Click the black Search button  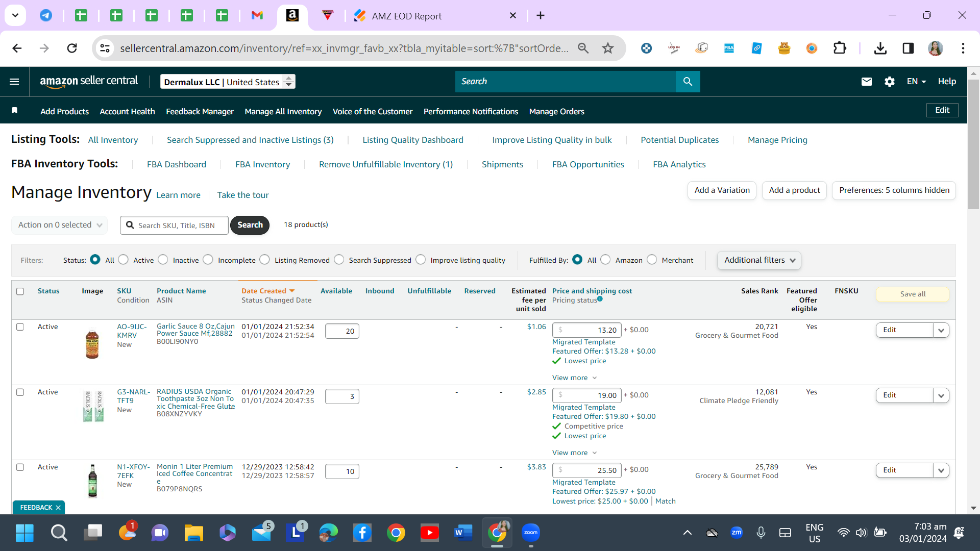point(250,225)
